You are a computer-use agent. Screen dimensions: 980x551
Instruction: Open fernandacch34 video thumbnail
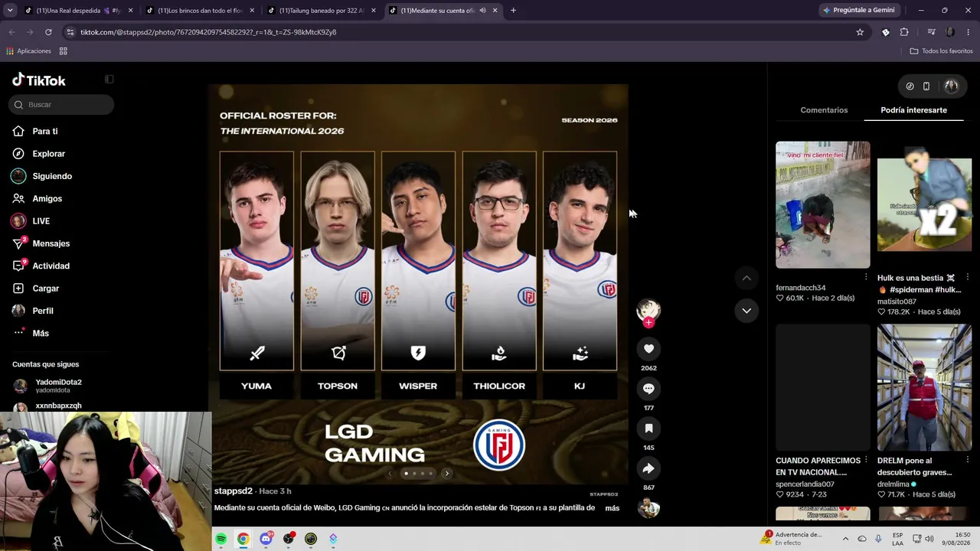(x=822, y=204)
